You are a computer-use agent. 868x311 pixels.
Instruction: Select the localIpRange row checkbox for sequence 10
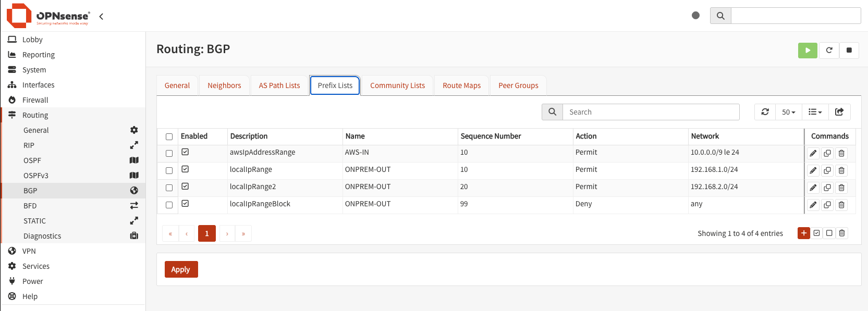tap(169, 170)
